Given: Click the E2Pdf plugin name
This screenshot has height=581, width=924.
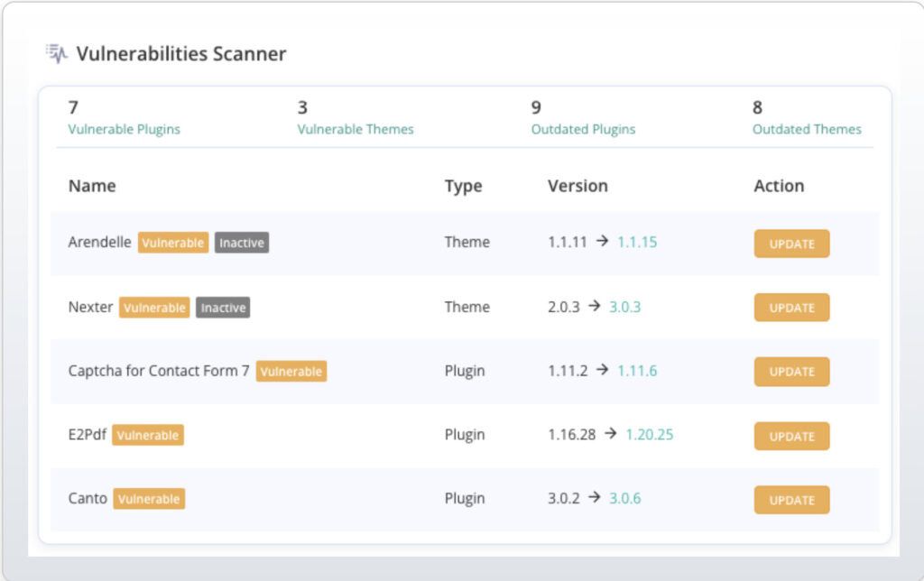Looking at the screenshot, I should click(x=88, y=434).
